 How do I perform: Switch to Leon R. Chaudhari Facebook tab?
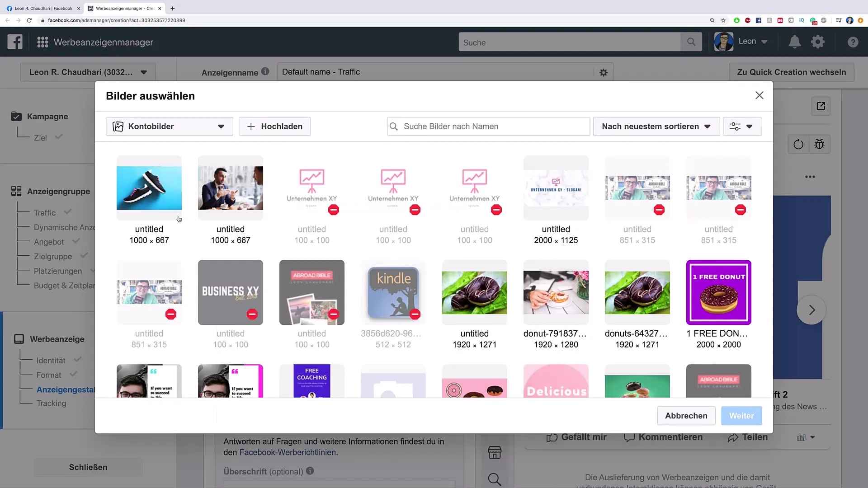43,8
